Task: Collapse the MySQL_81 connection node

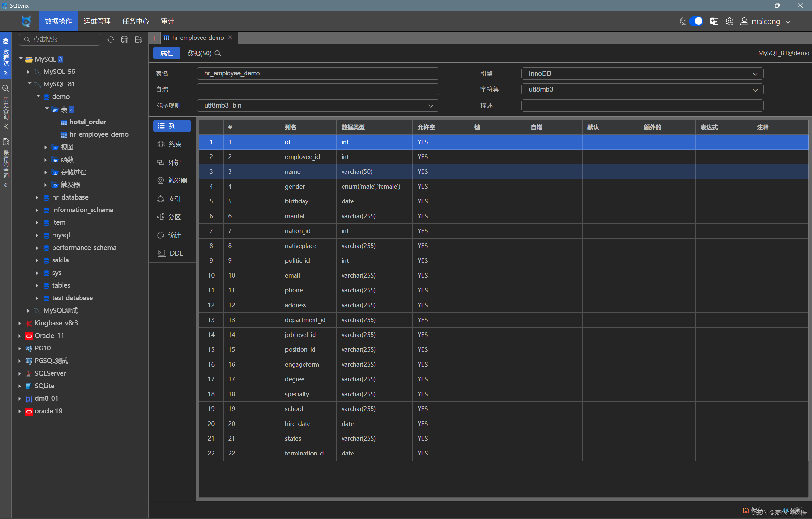Action: coord(29,84)
